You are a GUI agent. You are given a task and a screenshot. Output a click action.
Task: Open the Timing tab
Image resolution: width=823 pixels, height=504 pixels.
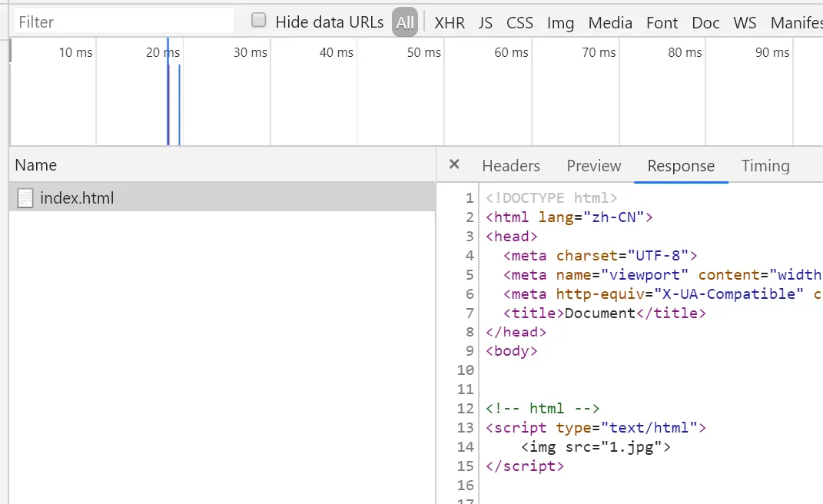(x=765, y=166)
